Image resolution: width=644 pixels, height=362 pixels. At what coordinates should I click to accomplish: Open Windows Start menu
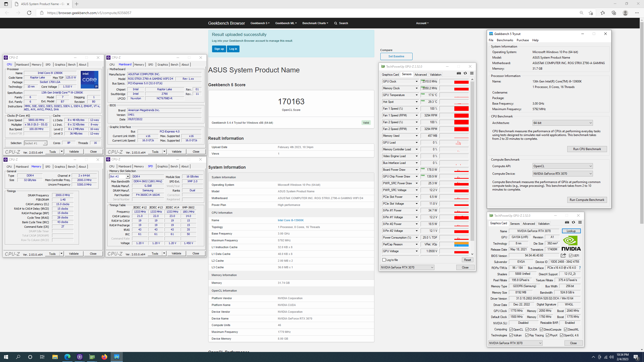6,357
